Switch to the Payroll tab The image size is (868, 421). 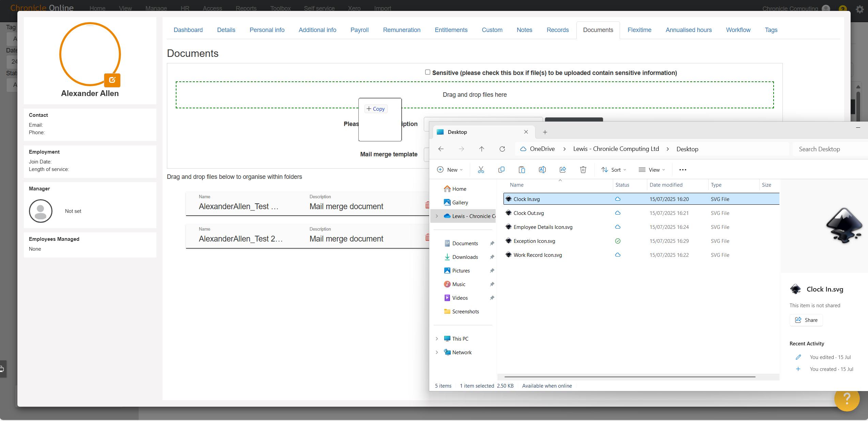click(x=359, y=30)
